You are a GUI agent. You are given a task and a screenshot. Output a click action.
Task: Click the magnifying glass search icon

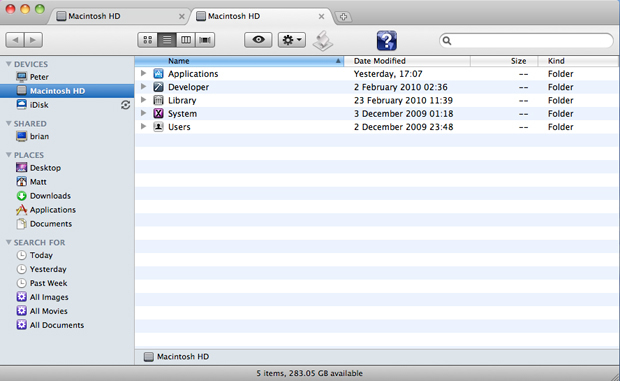pyautogui.click(x=447, y=40)
